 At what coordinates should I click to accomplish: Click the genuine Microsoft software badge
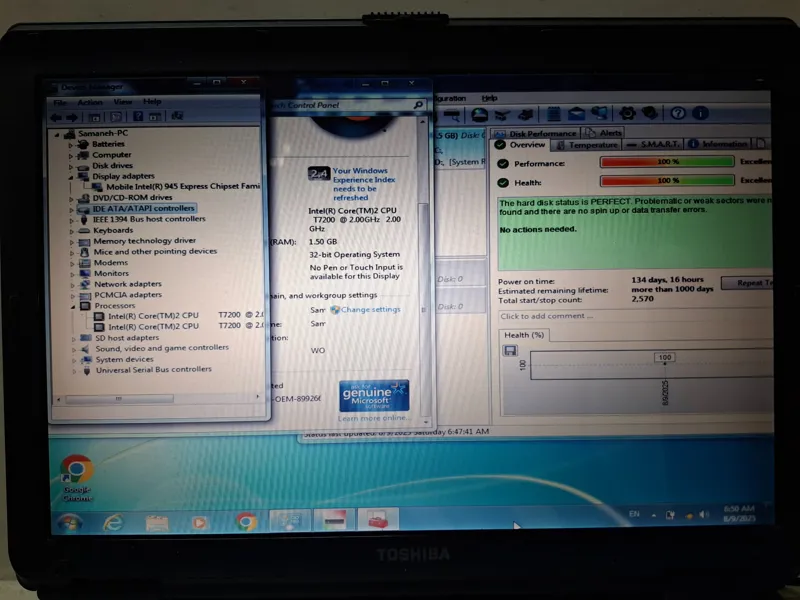[x=374, y=395]
